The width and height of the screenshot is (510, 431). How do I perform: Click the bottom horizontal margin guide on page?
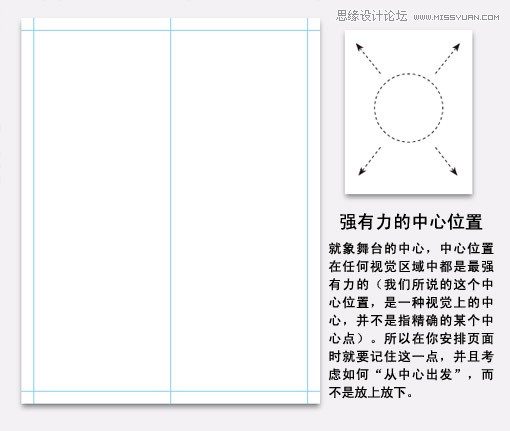click(x=170, y=391)
